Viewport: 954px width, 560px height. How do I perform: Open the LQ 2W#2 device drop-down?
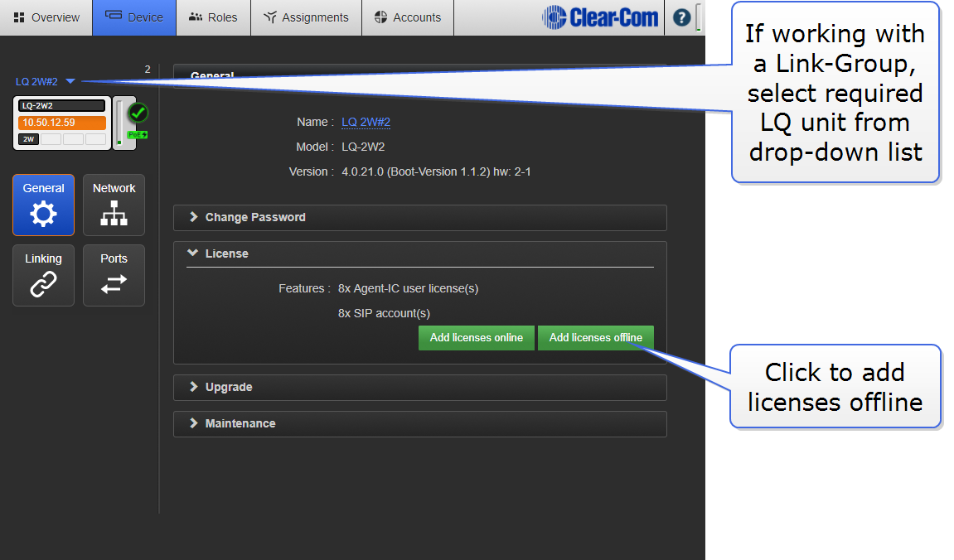[x=46, y=81]
